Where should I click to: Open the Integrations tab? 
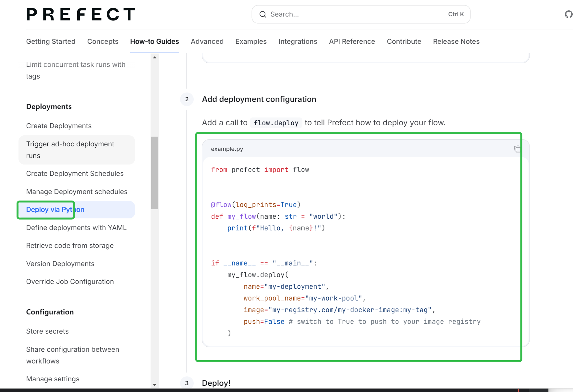click(x=298, y=42)
